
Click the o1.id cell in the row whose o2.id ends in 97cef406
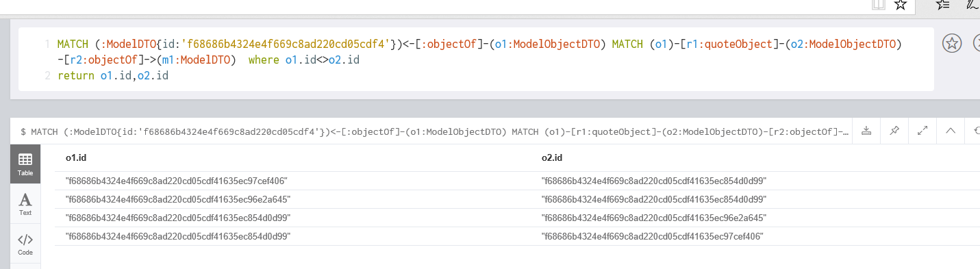coord(177,236)
